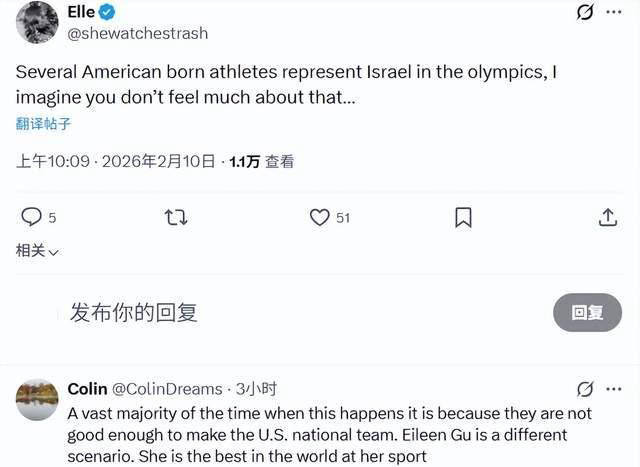Open Elle's profile avatar
This screenshot has height=467, width=640.
pyautogui.click(x=37, y=21)
